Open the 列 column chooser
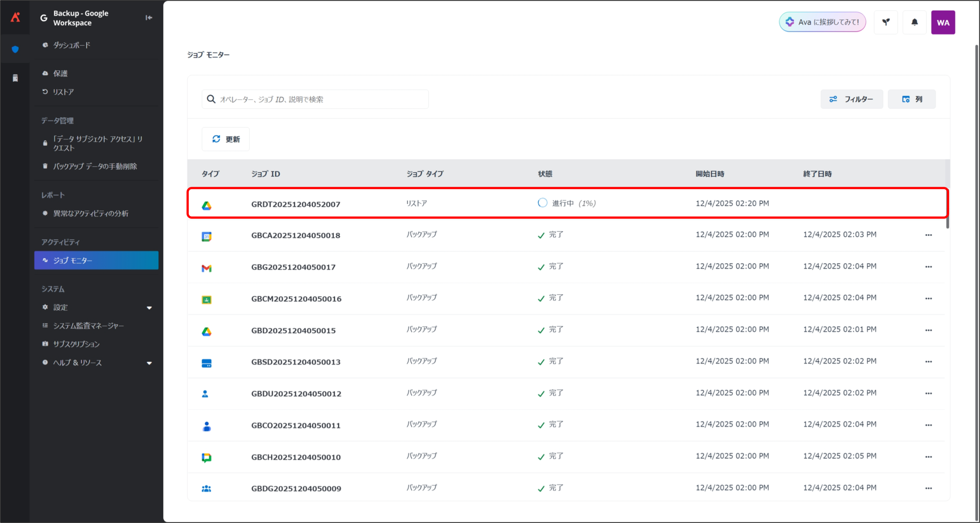 (x=911, y=99)
